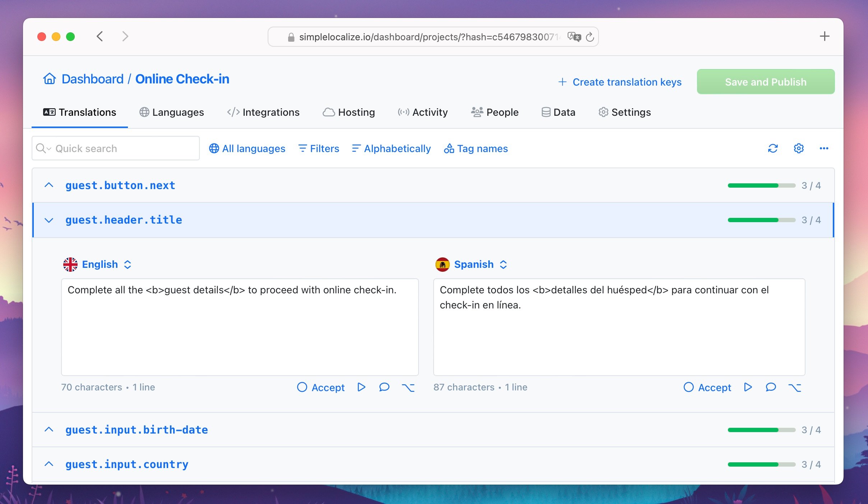Expand the guest.input.country key
868x504 pixels.
click(x=49, y=464)
